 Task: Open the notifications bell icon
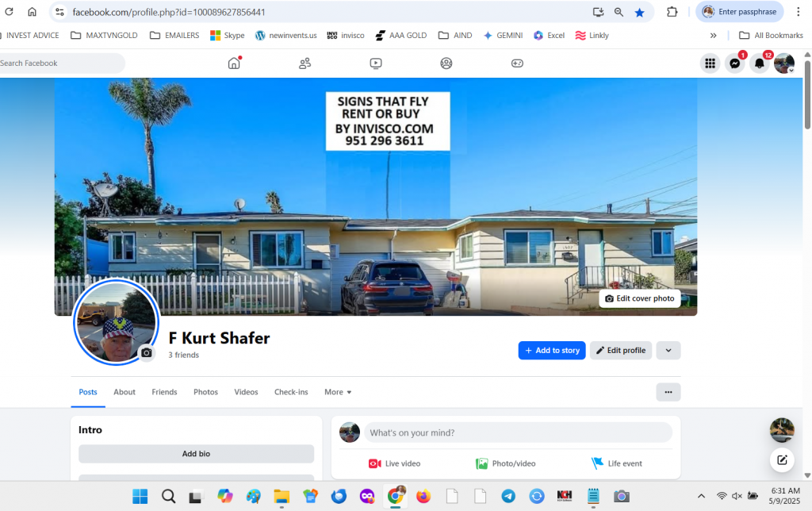(x=759, y=63)
